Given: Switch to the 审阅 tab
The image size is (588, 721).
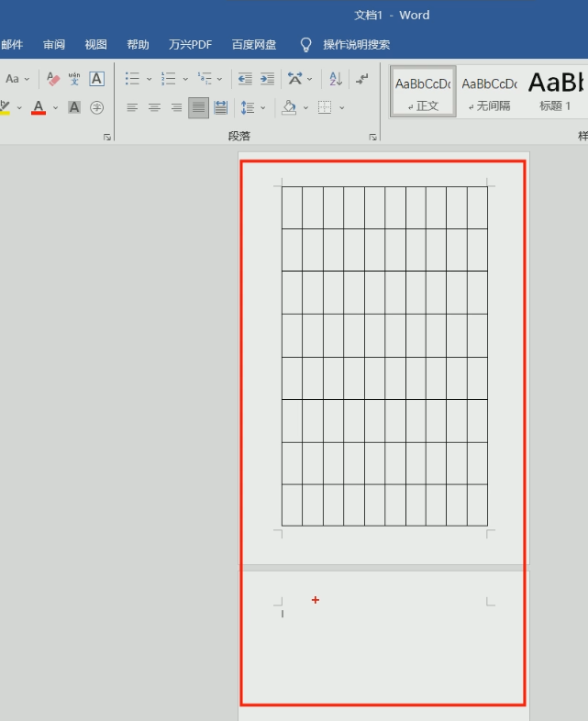Looking at the screenshot, I should (x=54, y=45).
